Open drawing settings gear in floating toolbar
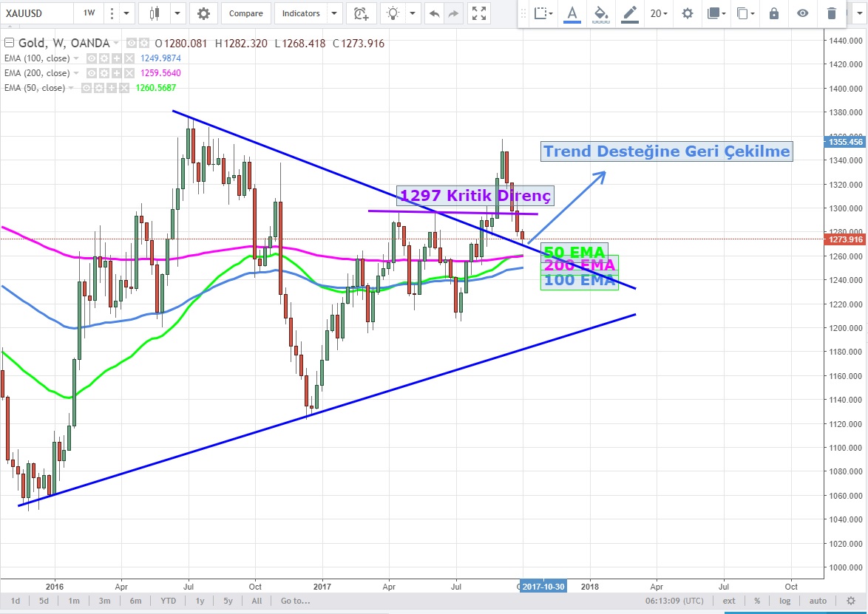Image resolution: width=868 pixels, height=614 pixels. pos(688,13)
